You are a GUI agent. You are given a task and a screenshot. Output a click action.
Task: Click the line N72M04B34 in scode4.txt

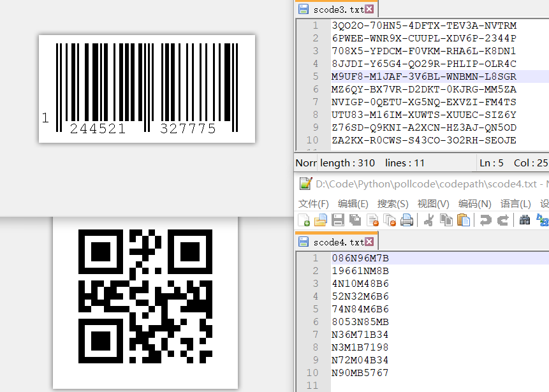point(360,360)
